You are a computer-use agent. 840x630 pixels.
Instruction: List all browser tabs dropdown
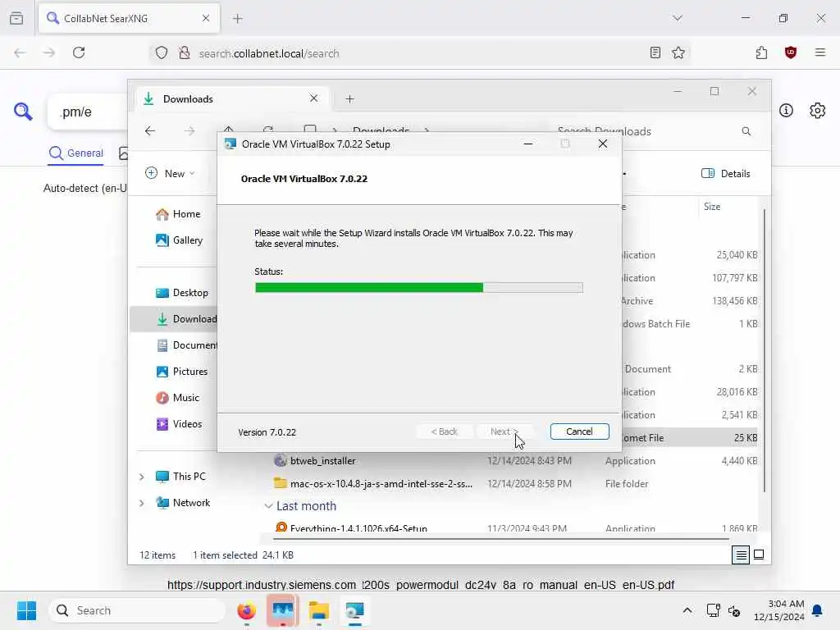click(x=677, y=18)
